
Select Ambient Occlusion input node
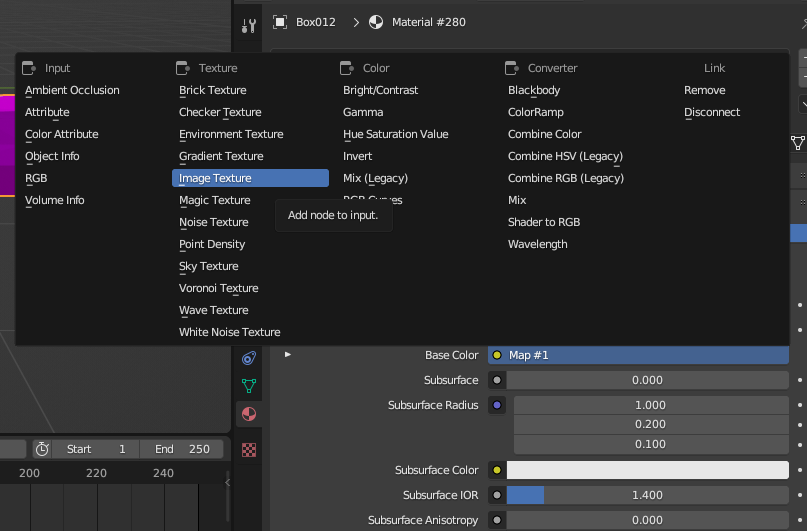pos(72,90)
